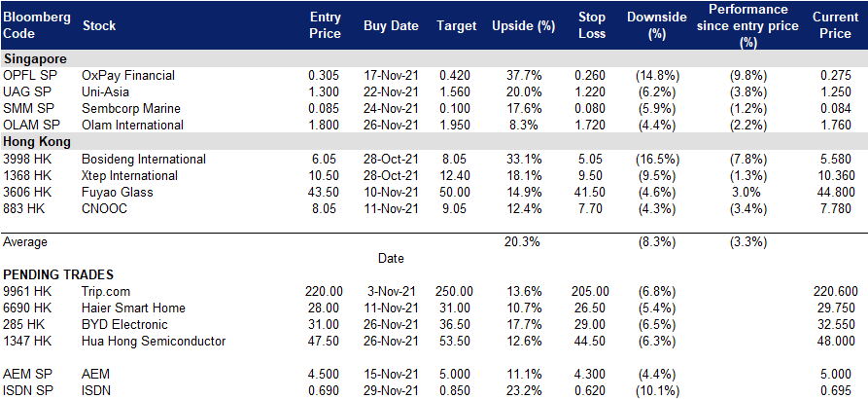The height and width of the screenshot is (399, 868).
Task: Select Bosideng International stock name
Action: coord(144,159)
